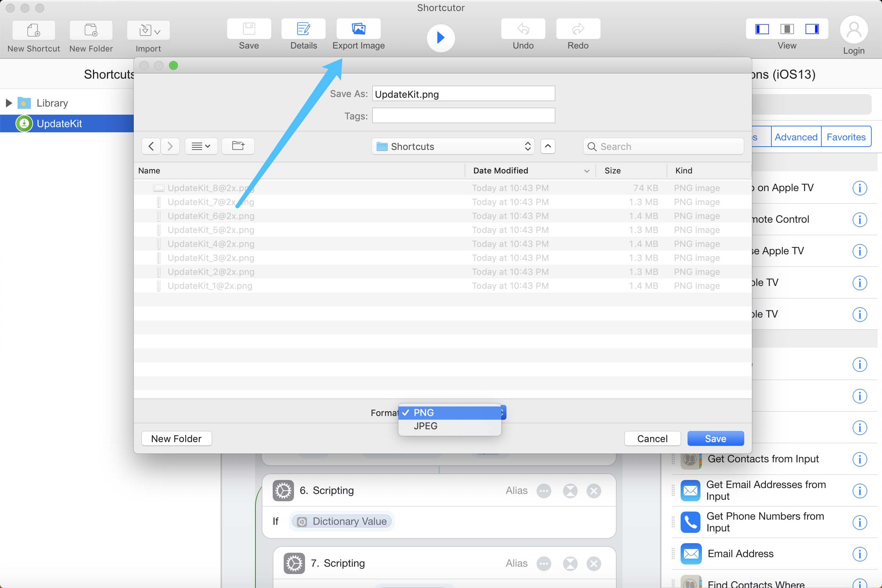Screen dimensions: 882x588
Task: Collapse the save dialog with chevron button
Action: pos(548,146)
